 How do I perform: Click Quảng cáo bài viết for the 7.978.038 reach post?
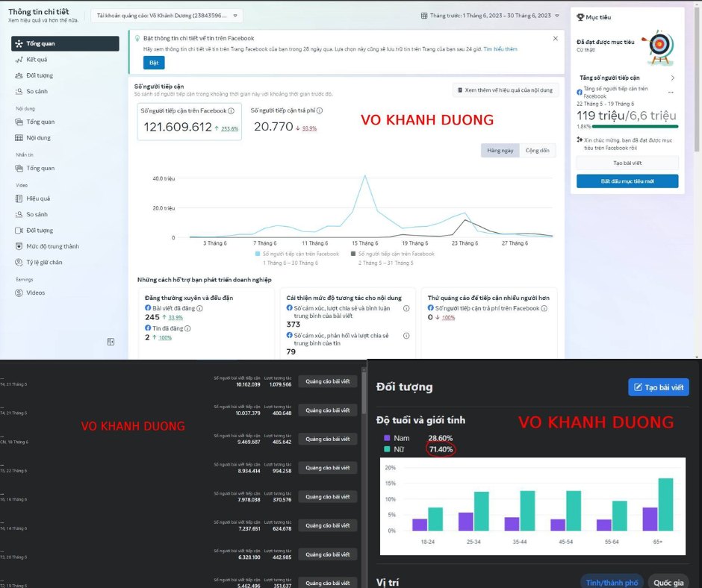tap(328, 497)
